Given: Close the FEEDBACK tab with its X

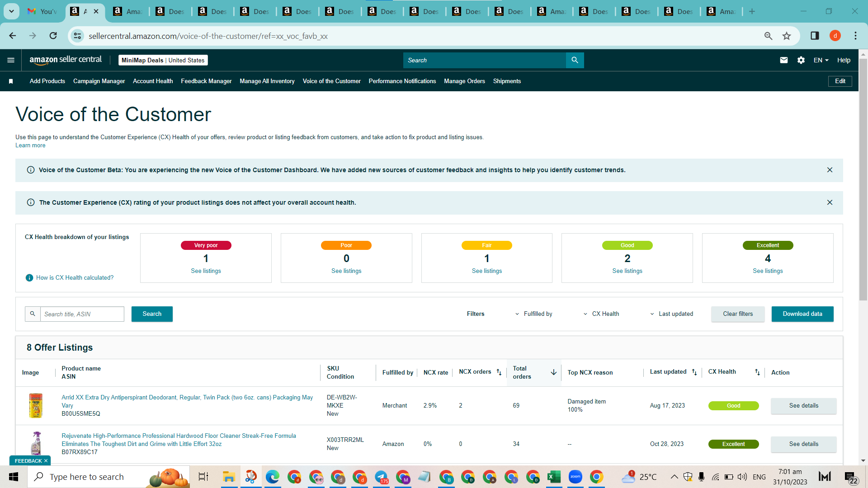Looking at the screenshot, I should pyautogui.click(x=46, y=461).
